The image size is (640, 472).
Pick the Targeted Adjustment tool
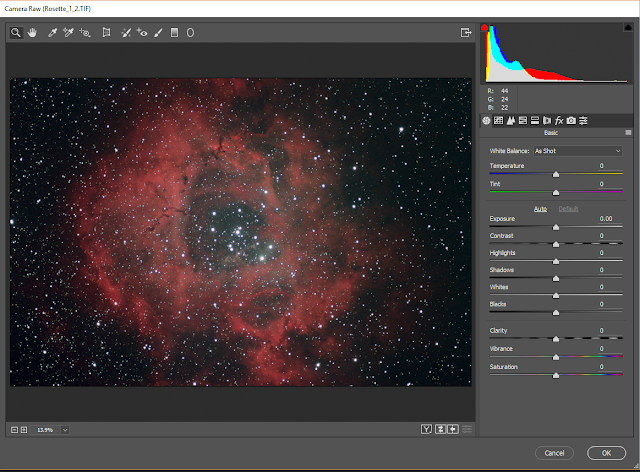[x=85, y=33]
